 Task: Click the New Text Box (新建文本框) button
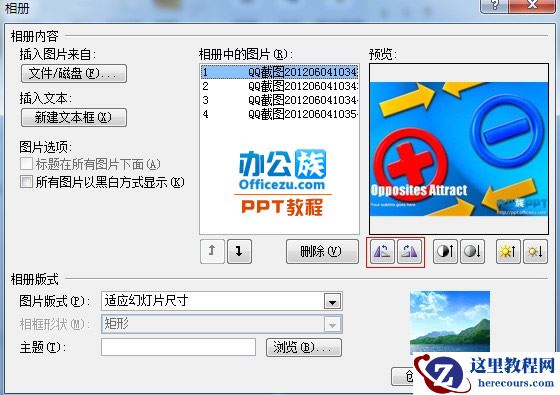[74, 118]
